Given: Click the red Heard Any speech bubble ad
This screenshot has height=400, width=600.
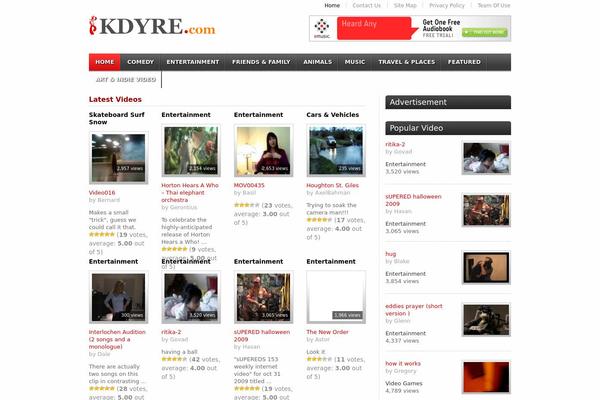Looking at the screenshot, I should tap(376, 28).
